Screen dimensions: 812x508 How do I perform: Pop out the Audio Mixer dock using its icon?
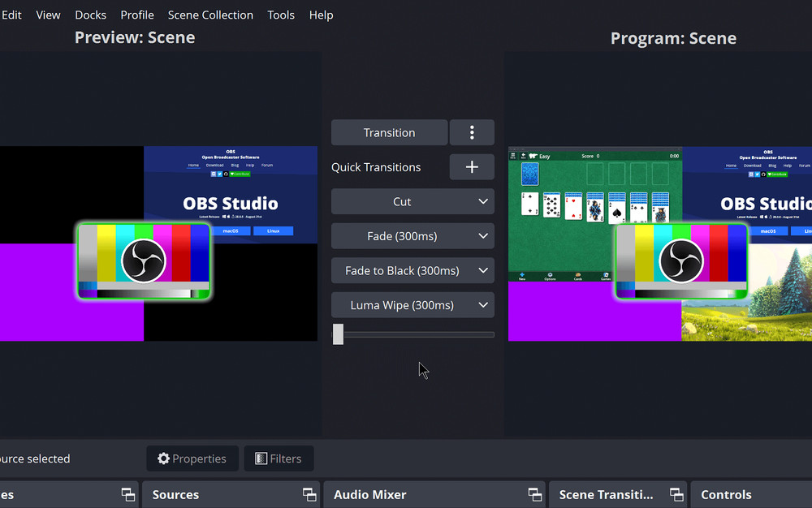(x=535, y=493)
